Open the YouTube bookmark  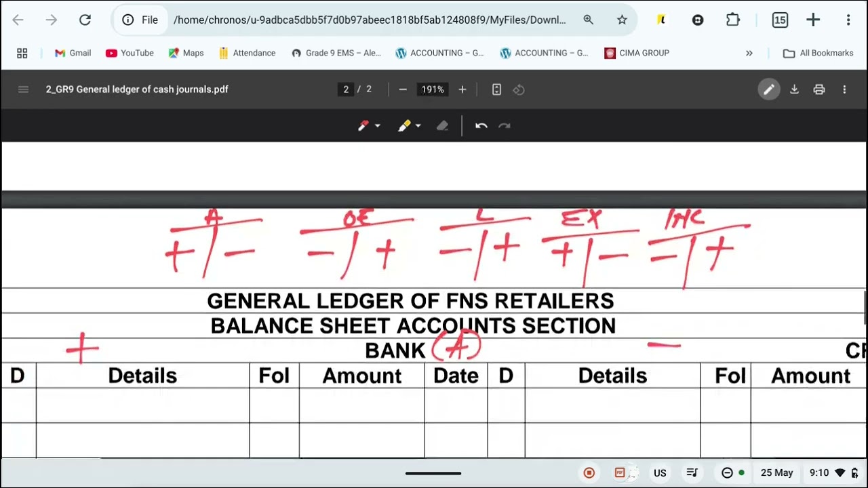click(130, 53)
